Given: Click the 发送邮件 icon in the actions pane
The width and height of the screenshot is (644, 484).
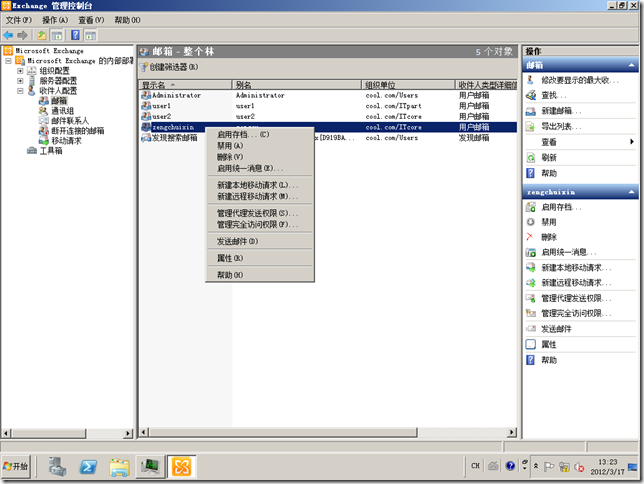Looking at the screenshot, I should pyautogui.click(x=531, y=328).
